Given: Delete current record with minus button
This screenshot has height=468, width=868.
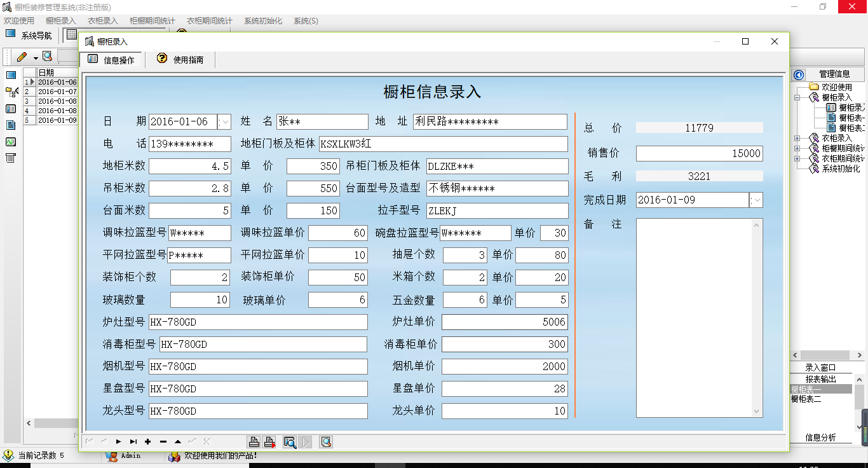Looking at the screenshot, I should pos(163,441).
